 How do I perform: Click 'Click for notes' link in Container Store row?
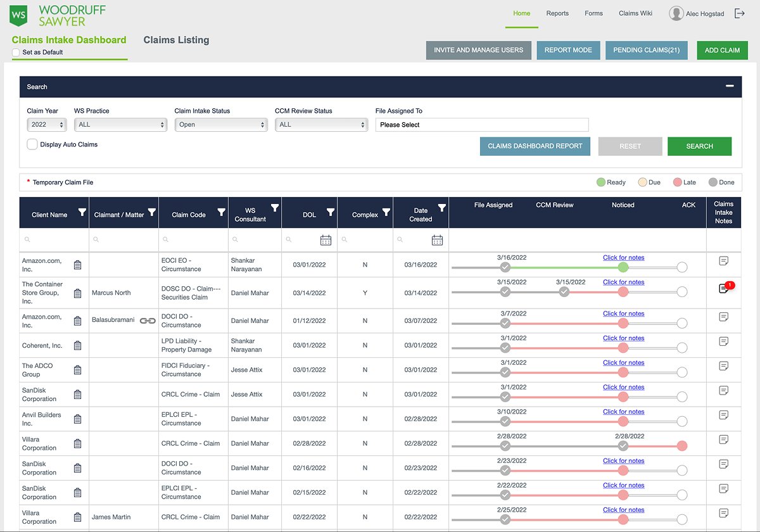click(623, 282)
